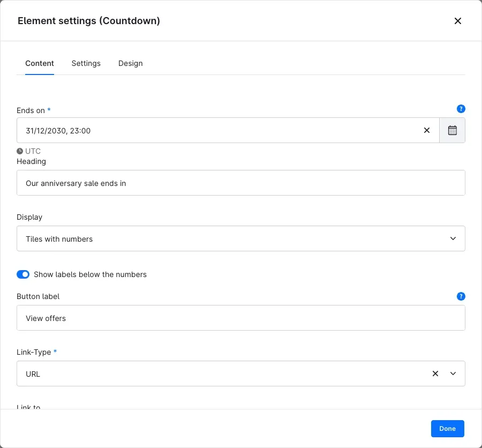Clear the Link-Type selection
The height and width of the screenshot is (448, 482).
tap(435, 374)
